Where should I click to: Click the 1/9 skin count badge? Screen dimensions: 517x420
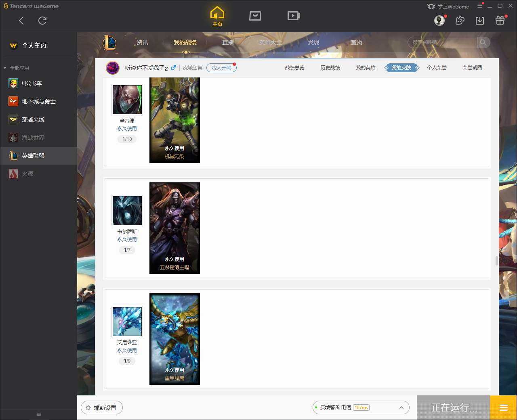point(127,361)
